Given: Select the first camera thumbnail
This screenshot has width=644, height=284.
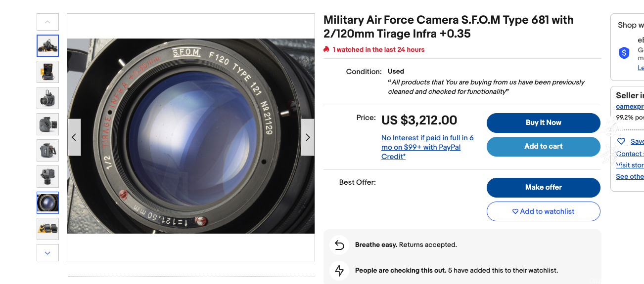Looking at the screenshot, I should [48, 46].
